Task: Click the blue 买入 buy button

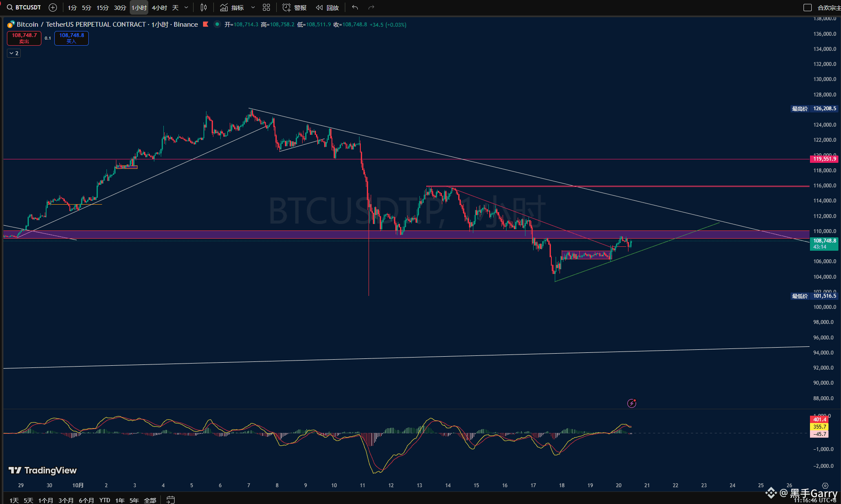Action: pos(72,38)
